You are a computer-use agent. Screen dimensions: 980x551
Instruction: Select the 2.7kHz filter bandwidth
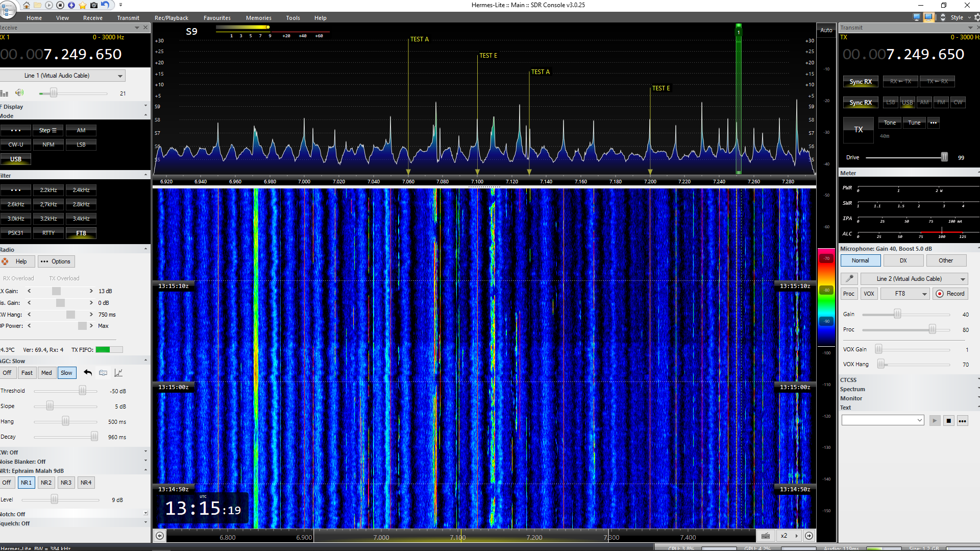click(48, 204)
